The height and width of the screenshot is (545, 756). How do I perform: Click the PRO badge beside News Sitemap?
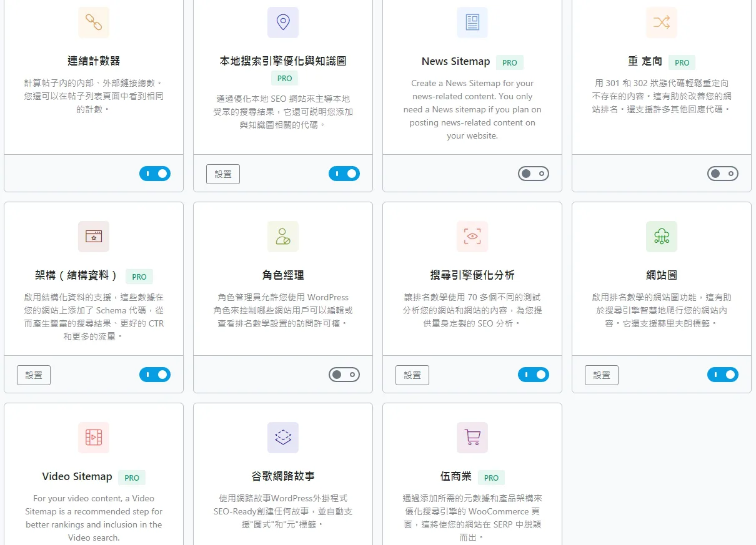coord(510,62)
